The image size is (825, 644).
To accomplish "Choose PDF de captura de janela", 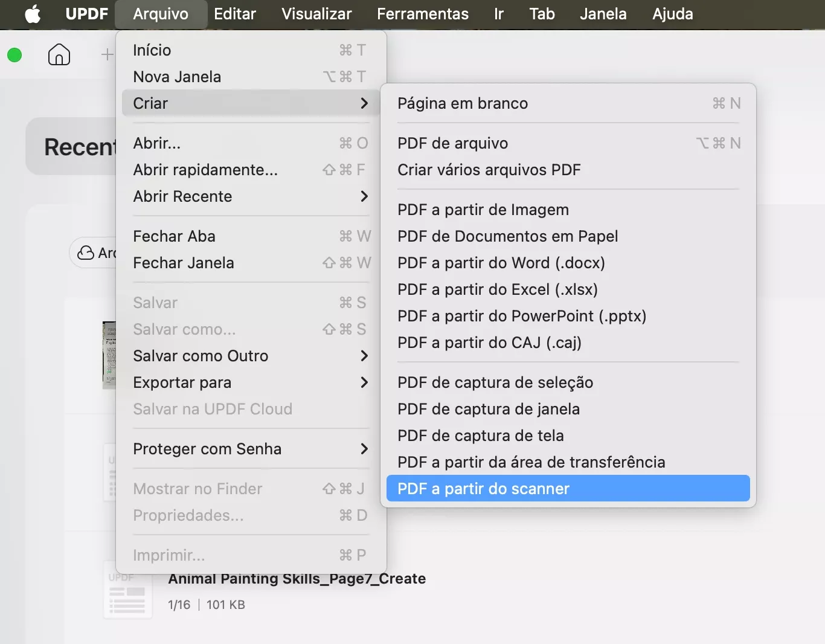I will click(568, 409).
